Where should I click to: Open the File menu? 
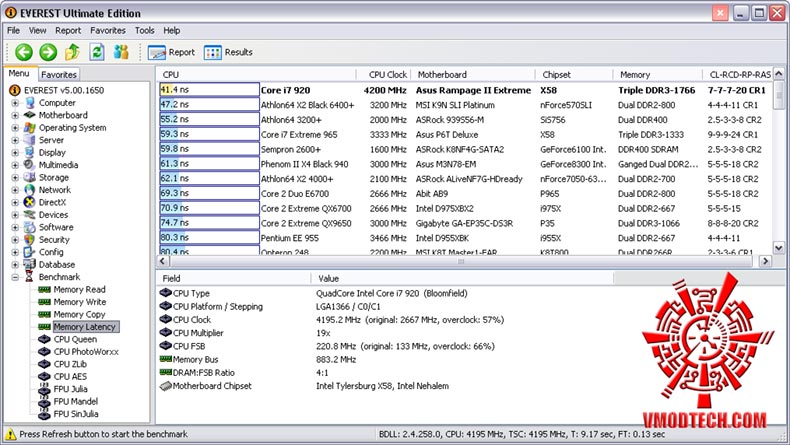coord(14,31)
